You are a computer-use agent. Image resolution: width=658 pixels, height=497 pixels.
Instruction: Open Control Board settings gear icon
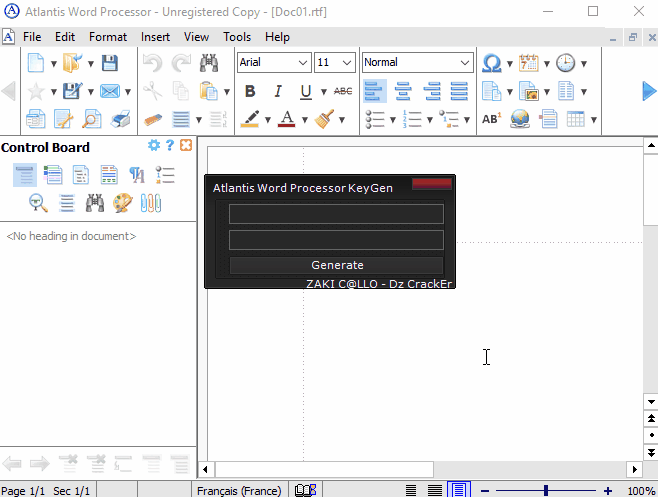click(154, 146)
